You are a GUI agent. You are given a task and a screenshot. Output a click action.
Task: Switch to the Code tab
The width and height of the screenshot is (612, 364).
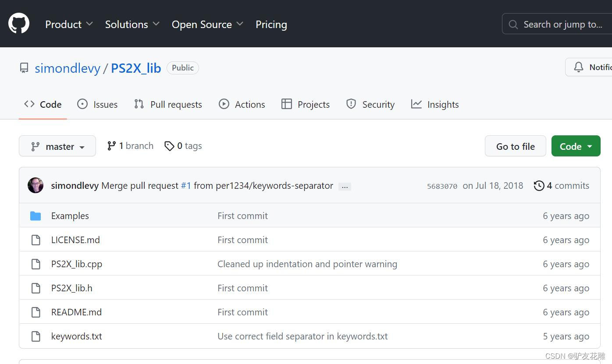tap(43, 104)
